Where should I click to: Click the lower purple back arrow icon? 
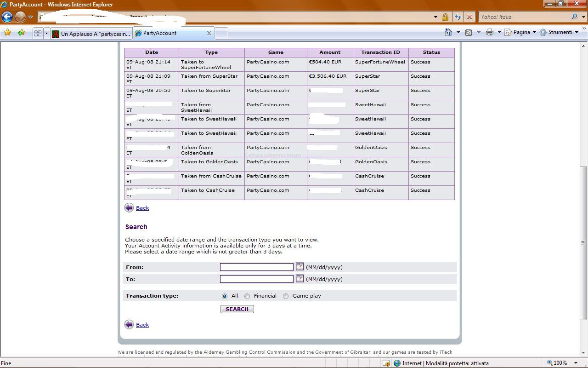129,325
